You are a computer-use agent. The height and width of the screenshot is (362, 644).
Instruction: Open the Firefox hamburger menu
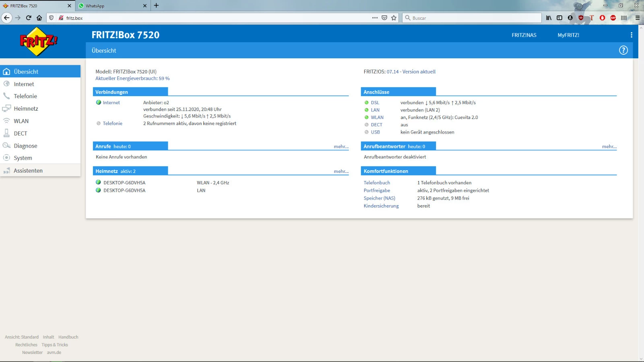click(638, 18)
